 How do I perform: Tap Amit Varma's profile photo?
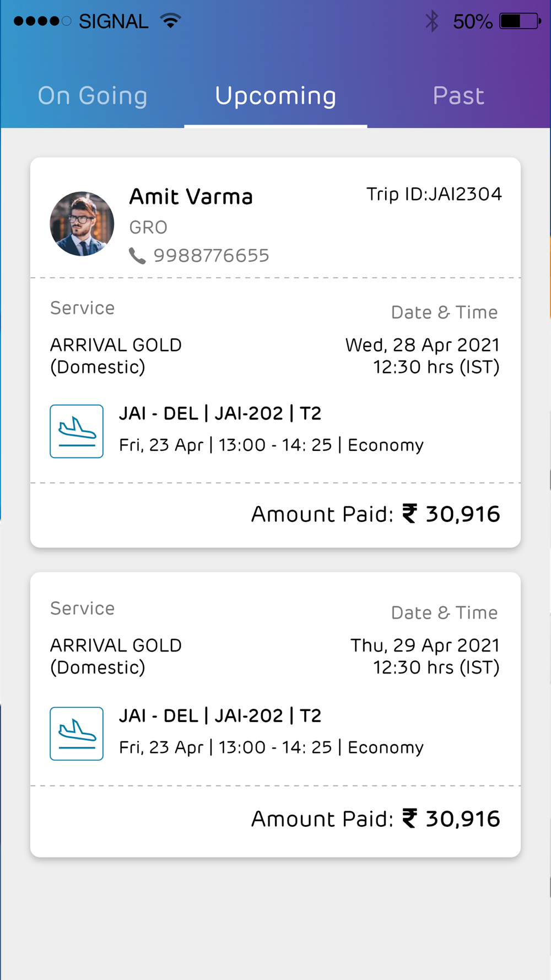[82, 224]
